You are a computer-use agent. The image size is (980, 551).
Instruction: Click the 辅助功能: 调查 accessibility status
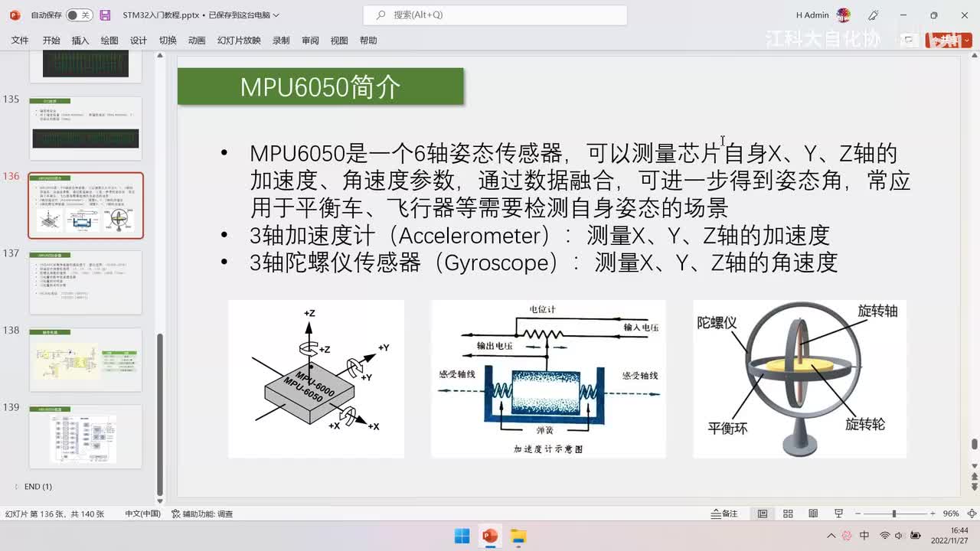[202, 514]
